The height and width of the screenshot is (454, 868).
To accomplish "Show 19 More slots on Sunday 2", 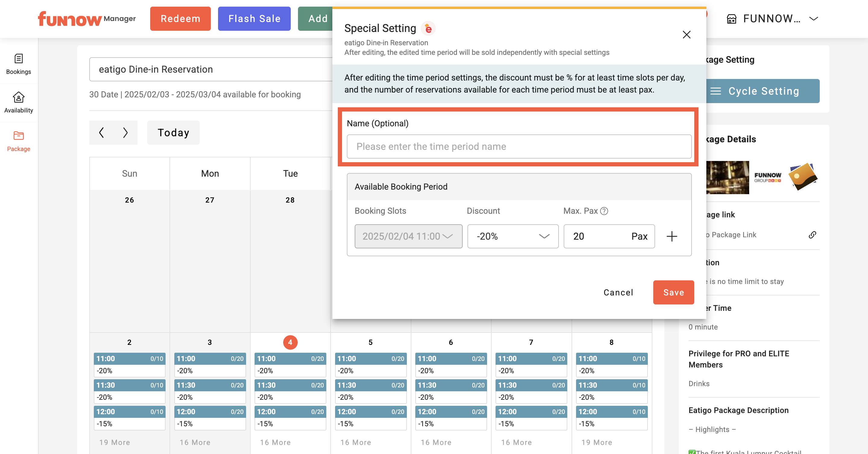I will pyautogui.click(x=115, y=442).
